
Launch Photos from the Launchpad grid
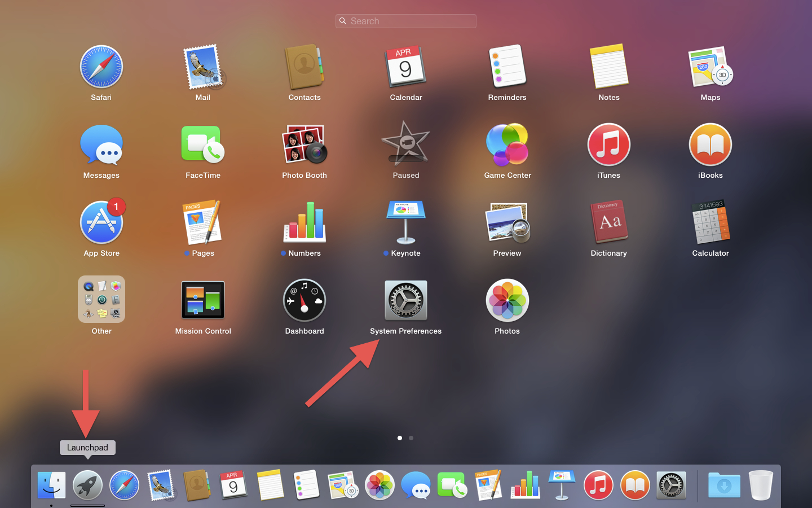(x=507, y=300)
